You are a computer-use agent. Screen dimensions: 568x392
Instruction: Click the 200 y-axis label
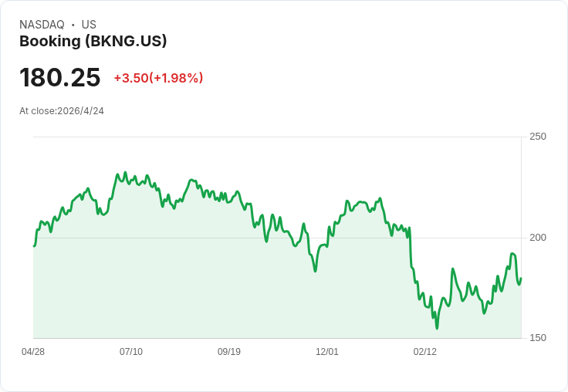pos(538,238)
